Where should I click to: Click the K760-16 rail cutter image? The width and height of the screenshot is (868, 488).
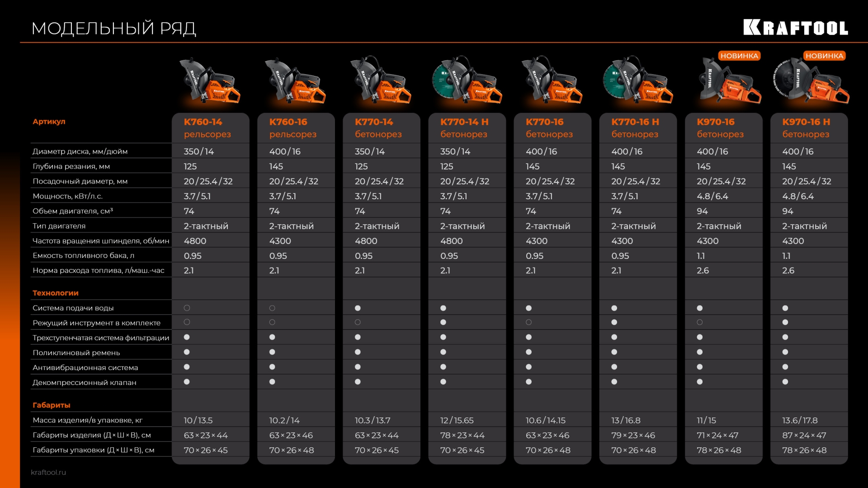click(x=296, y=82)
